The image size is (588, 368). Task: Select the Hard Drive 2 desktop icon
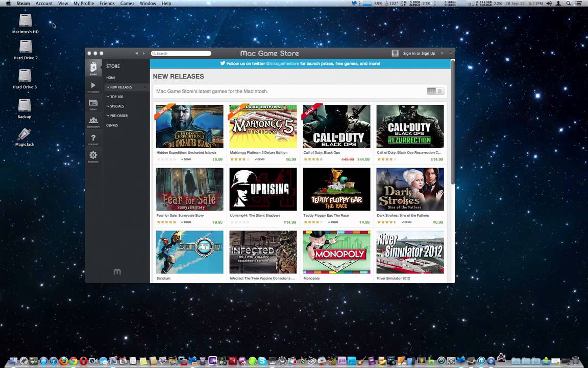(26, 50)
